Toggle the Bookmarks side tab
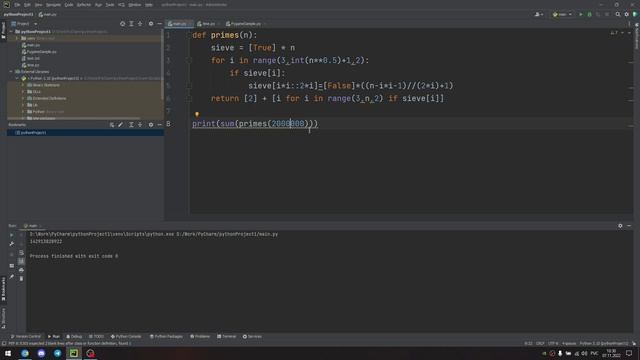The height and width of the screenshot is (360, 640). (3, 289)
